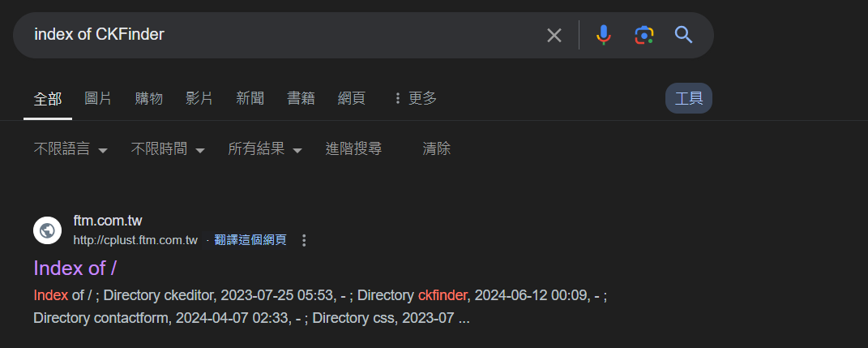Open the 'Index of /' result title
Screen dimensions: 868x348
75,269
